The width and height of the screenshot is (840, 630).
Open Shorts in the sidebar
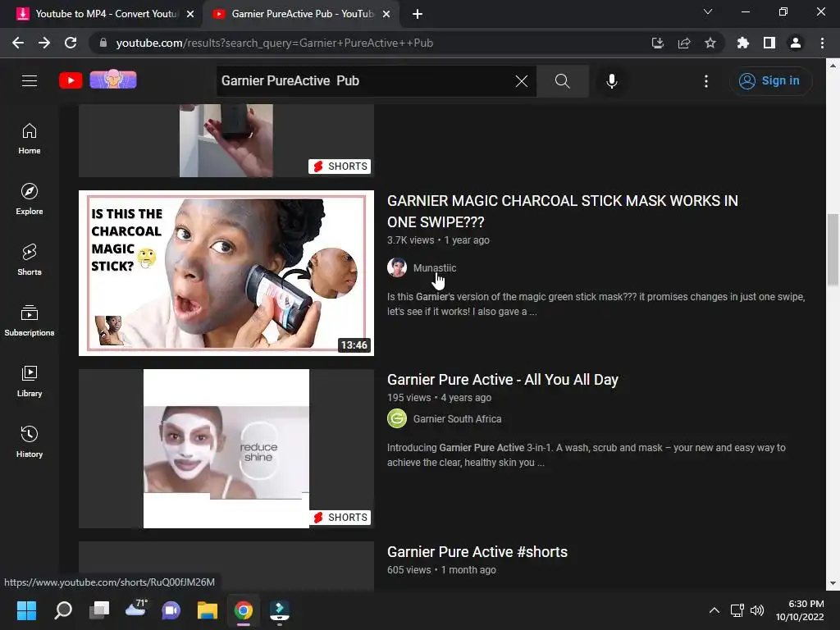point(30,260)
